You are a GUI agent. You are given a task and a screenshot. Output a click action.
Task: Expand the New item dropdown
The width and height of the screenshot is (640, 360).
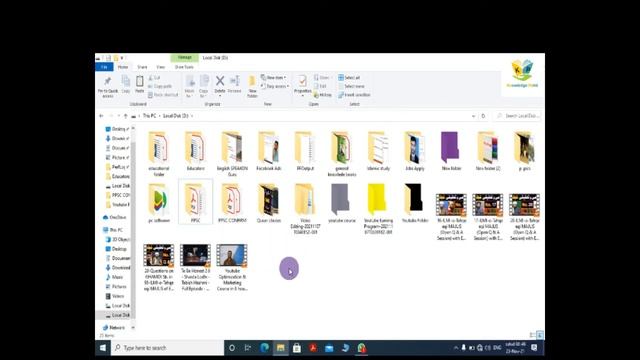[273, 78]
